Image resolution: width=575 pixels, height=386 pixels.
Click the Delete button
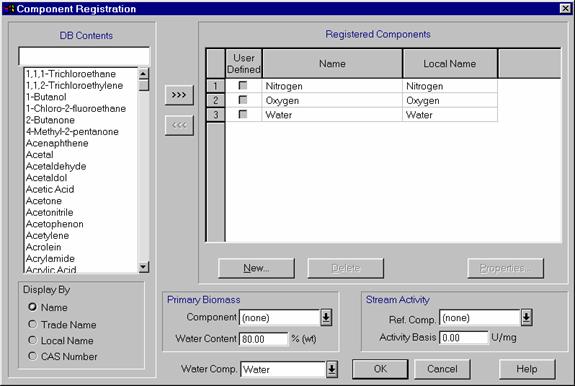[345, 268]
